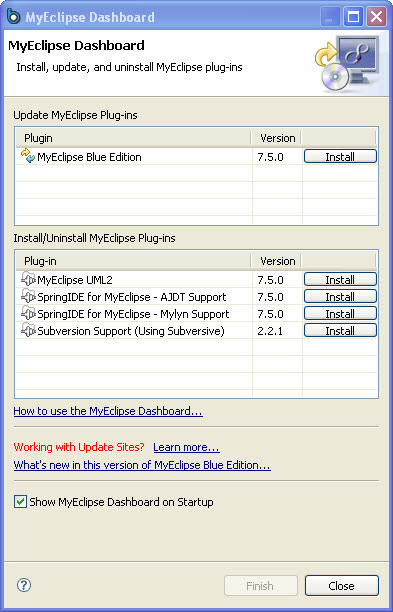Click the Working with Update Sites? text
393x612 pixels.
coord(79,447)
